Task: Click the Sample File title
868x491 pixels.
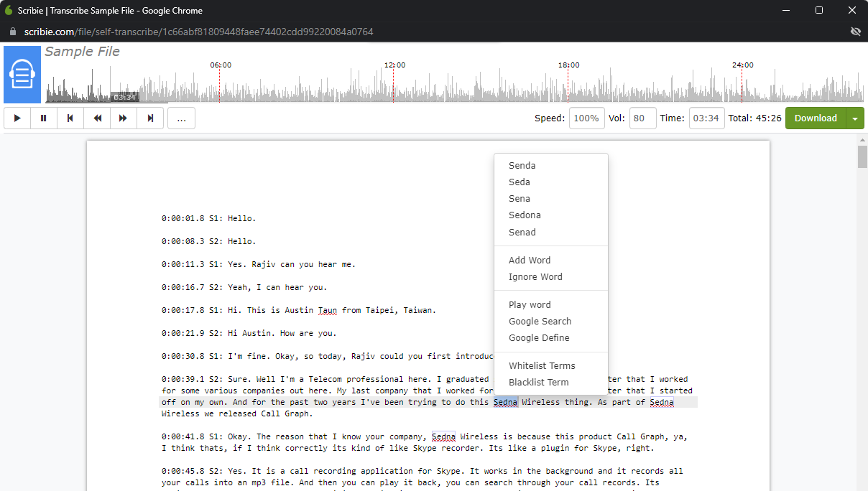Action: pos(82,52)
